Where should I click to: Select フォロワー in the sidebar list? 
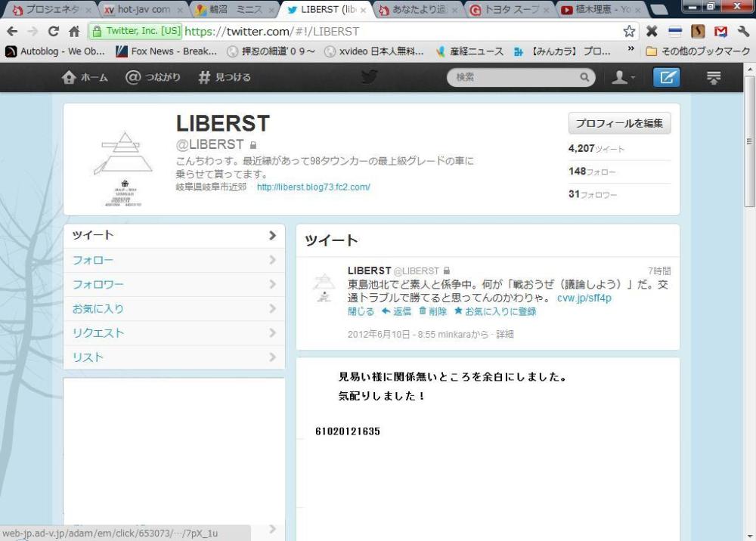point(174,284)
